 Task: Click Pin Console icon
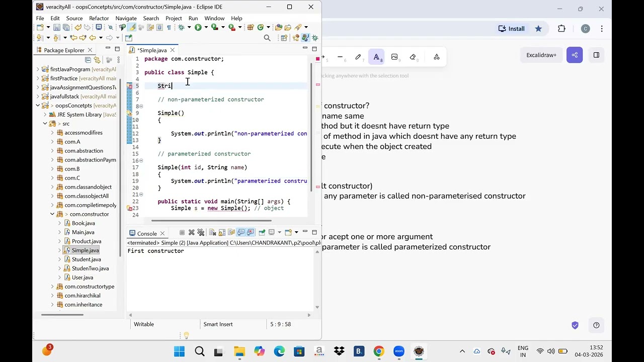262,233
